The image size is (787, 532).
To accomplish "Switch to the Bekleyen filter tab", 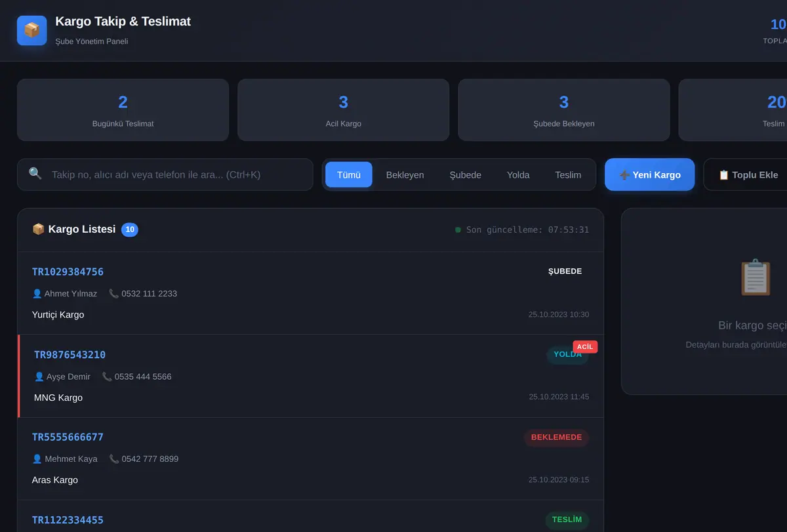I will point(405,175).
